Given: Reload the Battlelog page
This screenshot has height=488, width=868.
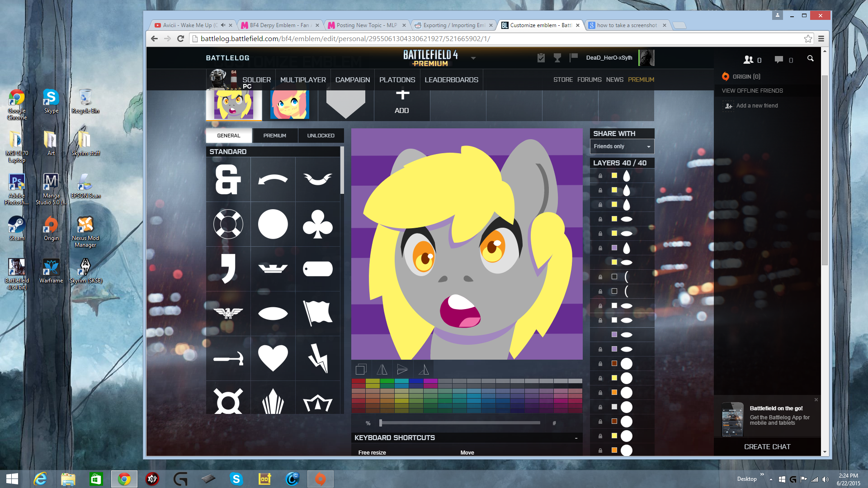Looking at the screenshot, I should [x=180, y=39].
